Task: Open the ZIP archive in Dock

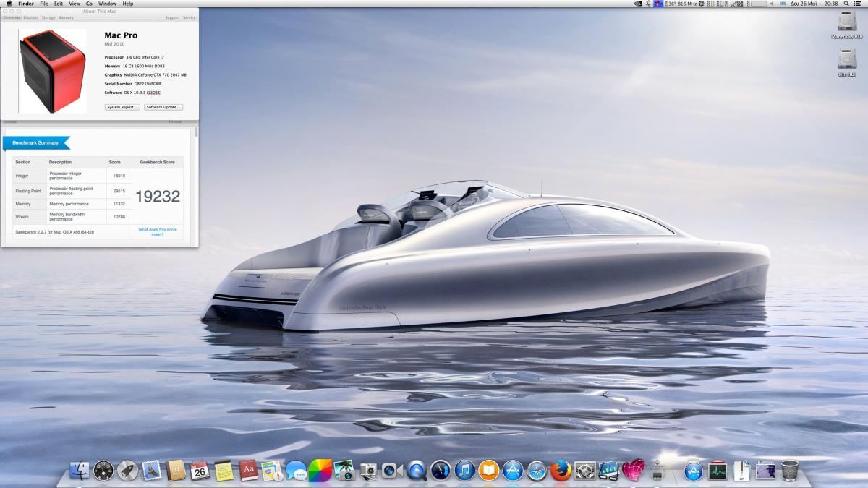Action: tap(741, 471)
